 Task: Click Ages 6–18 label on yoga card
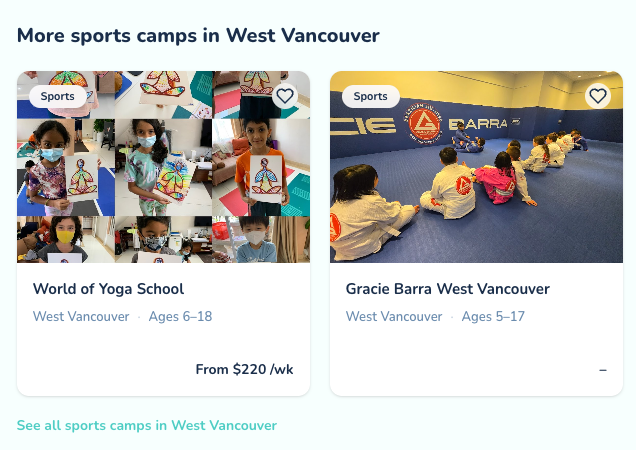pos(180,316)
